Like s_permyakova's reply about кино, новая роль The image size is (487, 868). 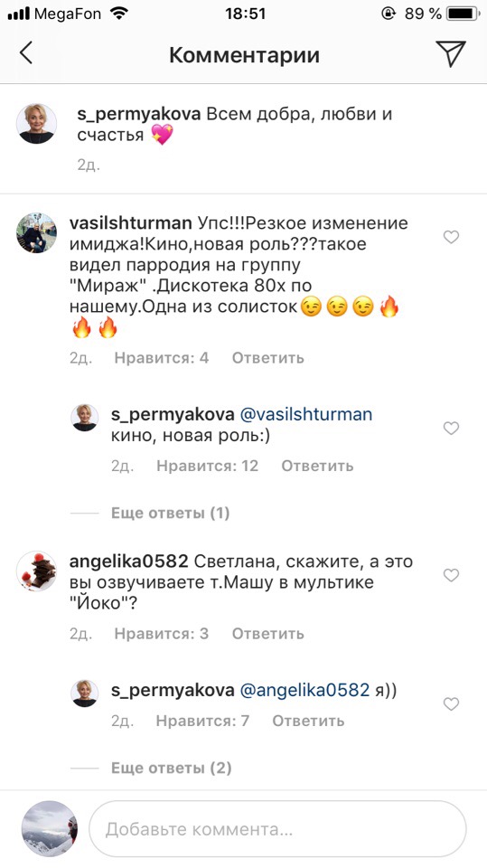(x=452, y=428)
